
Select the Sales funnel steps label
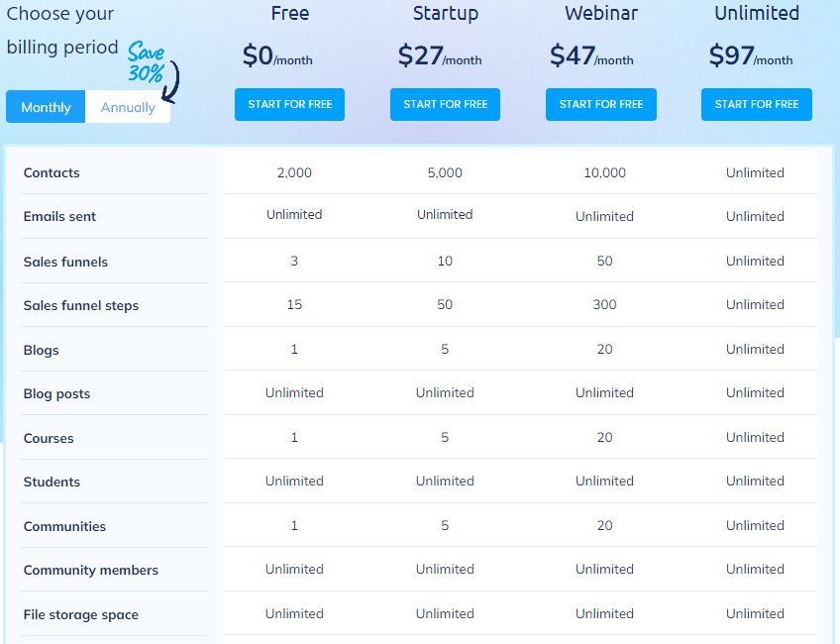click(x=81, y=306)
